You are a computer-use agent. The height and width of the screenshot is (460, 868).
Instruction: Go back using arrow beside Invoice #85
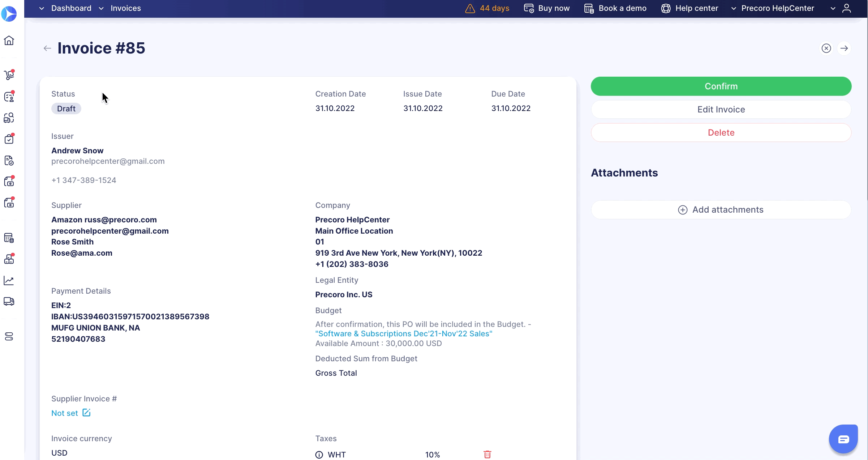click(x=47, y=48)
